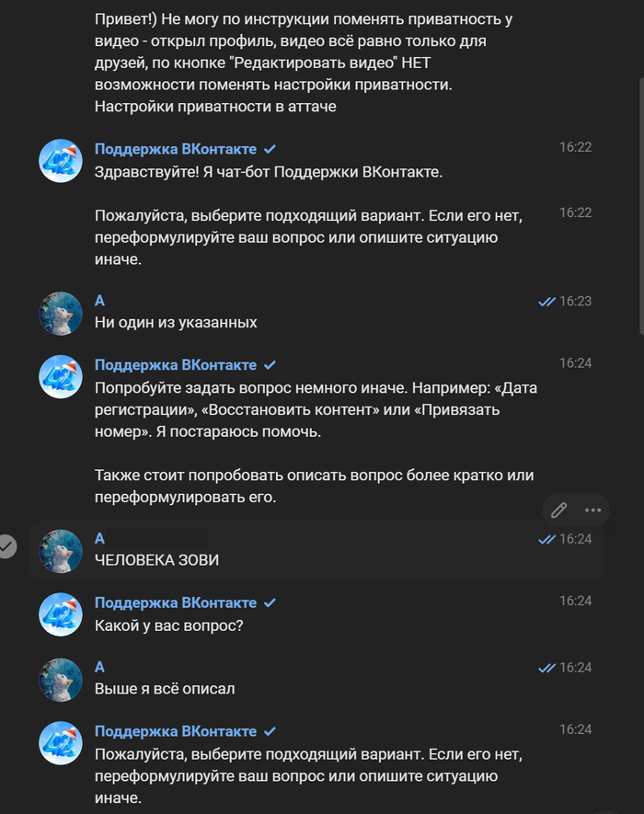This screenshot has height=814, width=644.
Task: Select the 'ЧЕЛОВЕКА ЗОВИ' message text
Action: 156,560
